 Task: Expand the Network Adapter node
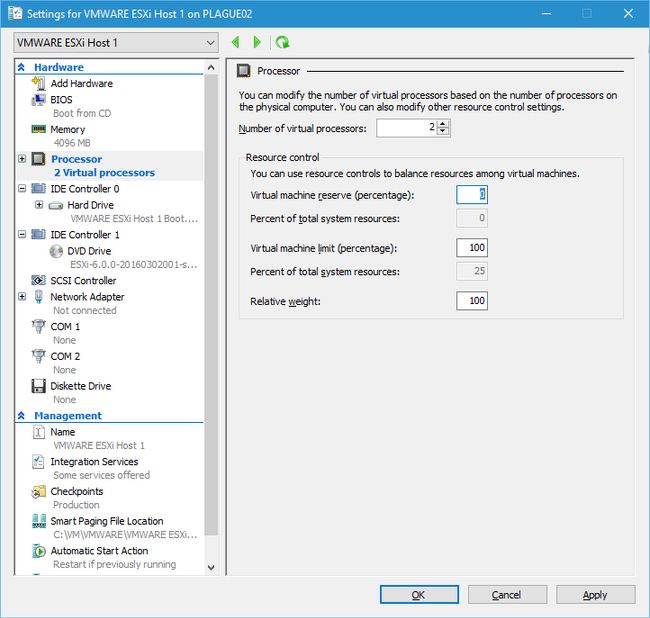tap(22, 297)
